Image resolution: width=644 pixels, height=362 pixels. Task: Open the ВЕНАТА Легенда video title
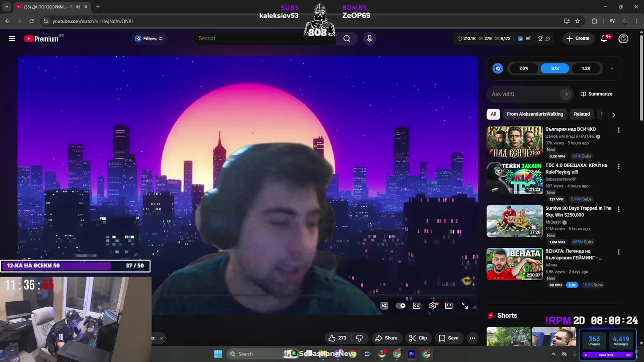tap(574, 254)
